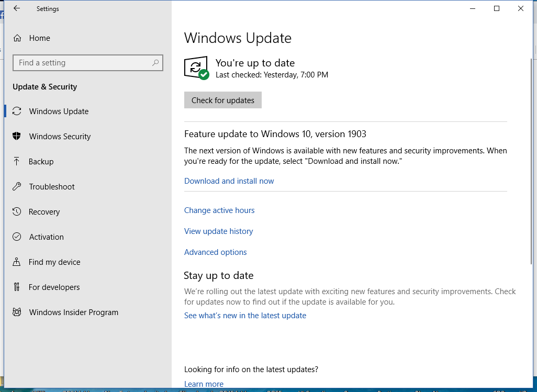Open the Recovery options
The height and width of the screenshot is (392, 537).
(88, 211)
